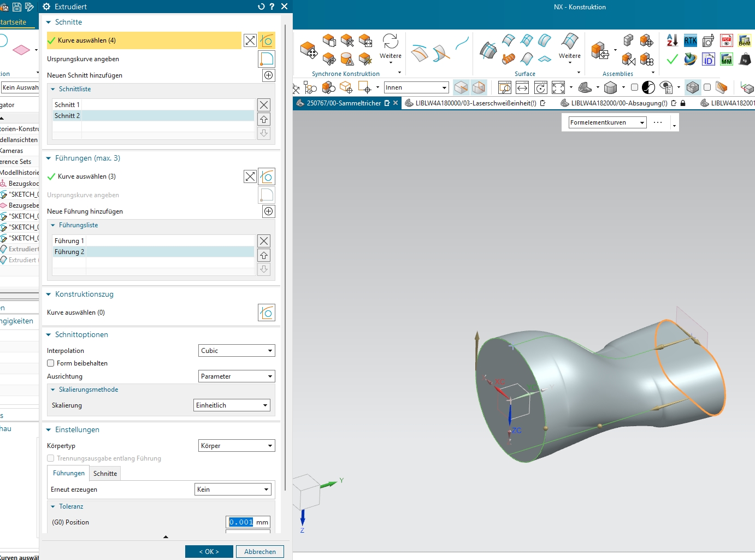Click the reverse direction icon in Schnitte
The height and width of the screenshot is (560, 755).
(x=250, y=40)
